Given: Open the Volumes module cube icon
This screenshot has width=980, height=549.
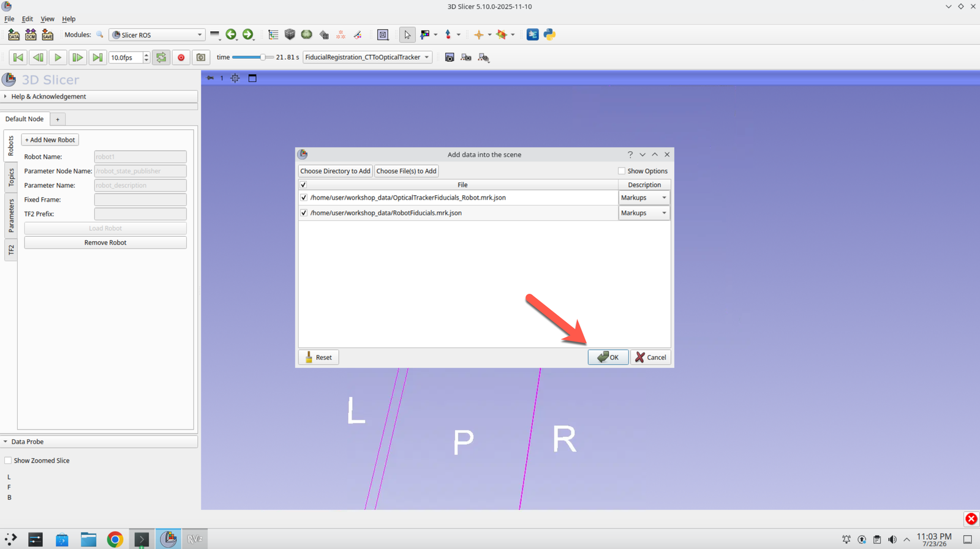Looking at the screenshot, I should click(x=290, y=35).
